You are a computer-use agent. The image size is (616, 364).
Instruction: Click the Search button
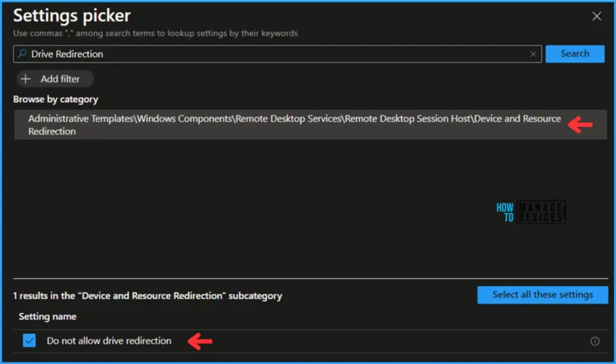point(574,54)
